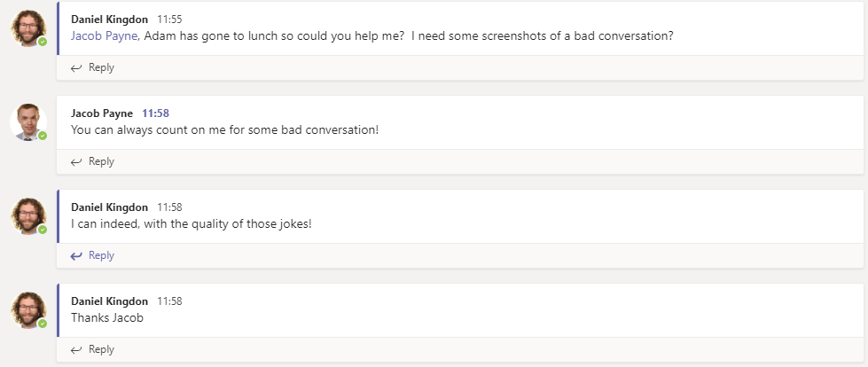Click the presence badge beside the jokes message avatar
Image resolution: width=868 pixels, height=367 pixels.
(43, 230)
